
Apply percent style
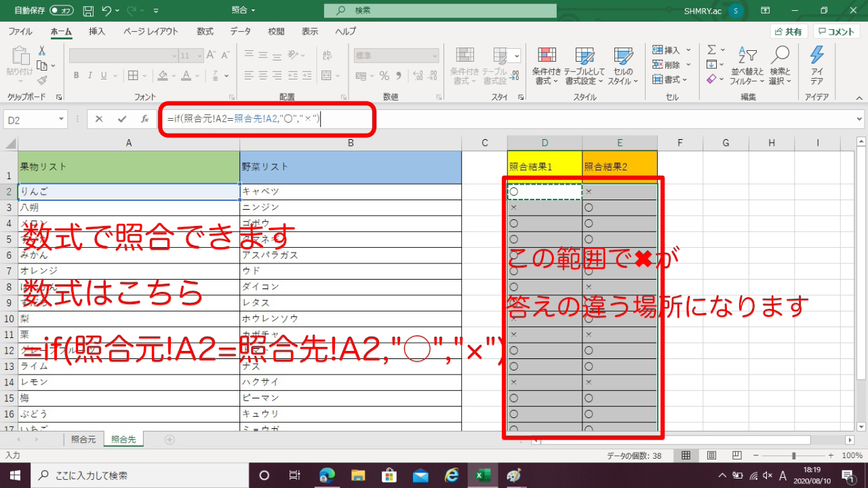[x=384, y=75]
